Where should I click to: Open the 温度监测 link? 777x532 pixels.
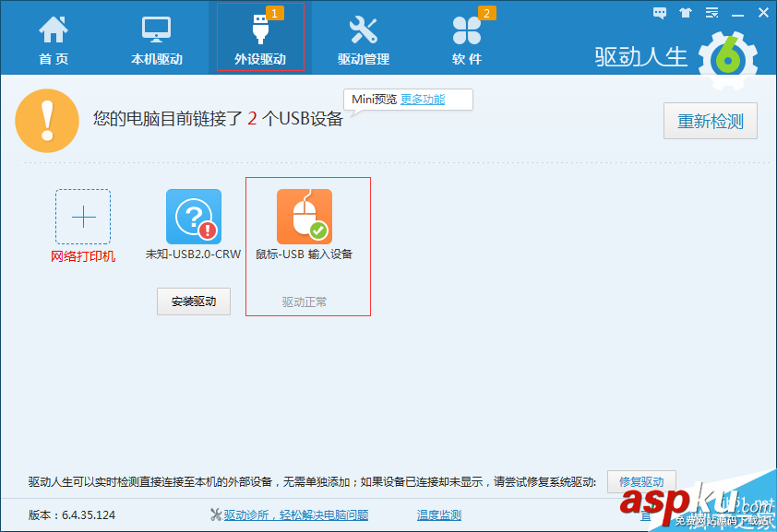pos(437,514)
